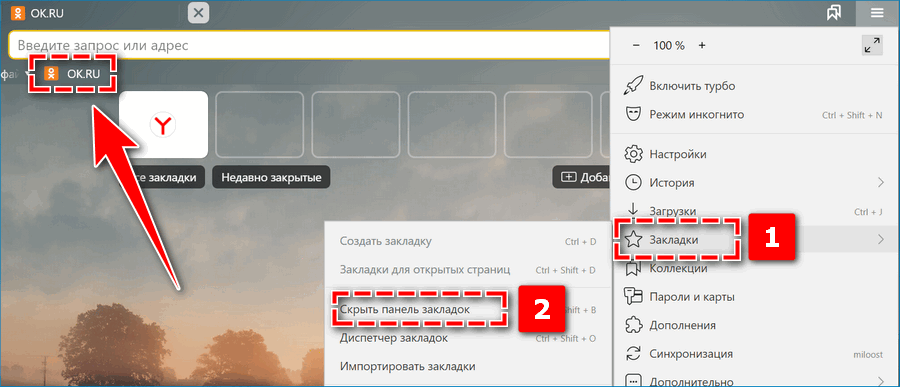
Task: Focus the address bar search field
Action: point(310,45)
